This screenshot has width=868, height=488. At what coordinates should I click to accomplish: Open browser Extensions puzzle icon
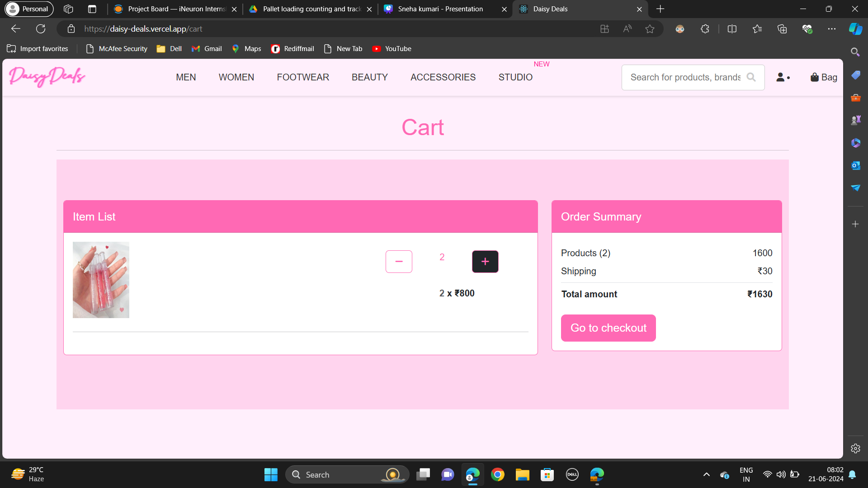(x=705, y=29)
